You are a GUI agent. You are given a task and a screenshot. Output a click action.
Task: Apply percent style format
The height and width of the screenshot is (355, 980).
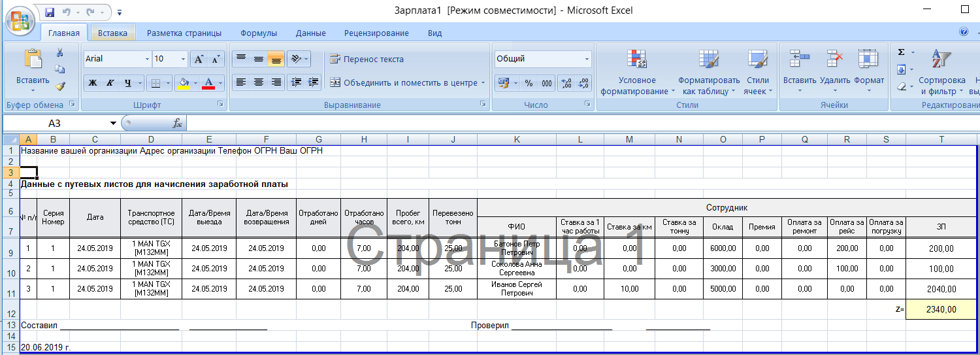[529, 83]
